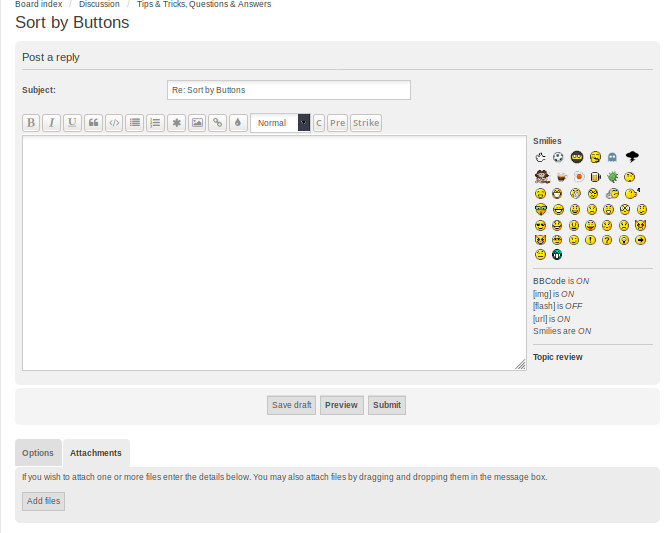The image size is (665, 533).
Task: Insert the light bulb idea smiley
Action: click(624, 240)
